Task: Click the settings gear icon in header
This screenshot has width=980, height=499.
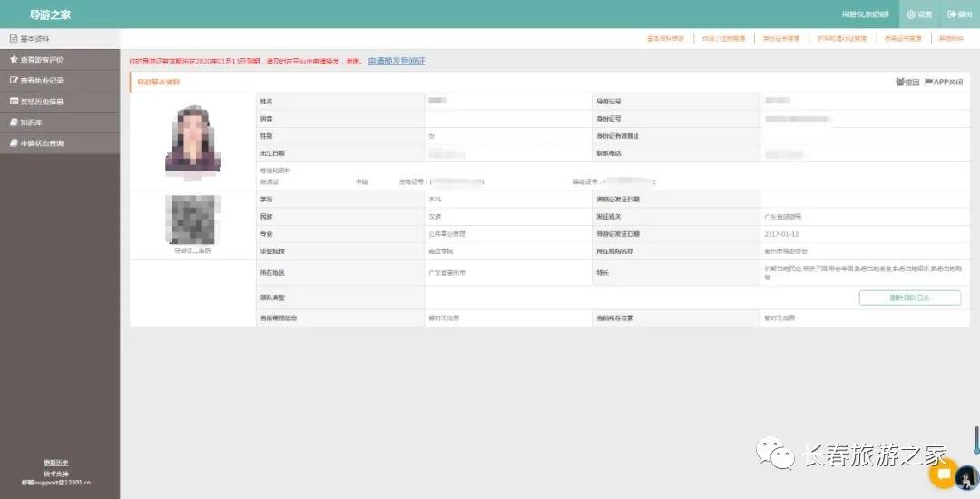Action: tap(911, 15)
